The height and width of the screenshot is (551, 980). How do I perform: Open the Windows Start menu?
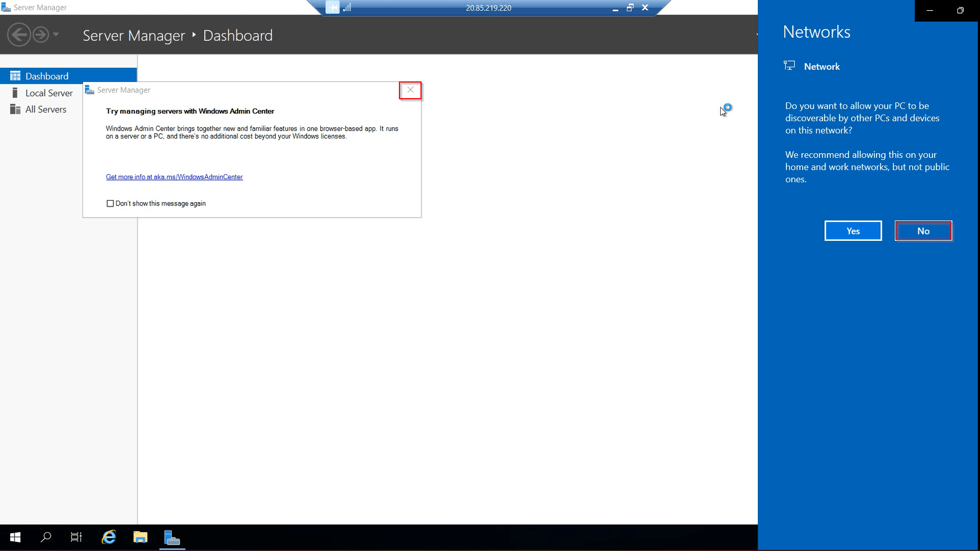[x=15, y=537]
